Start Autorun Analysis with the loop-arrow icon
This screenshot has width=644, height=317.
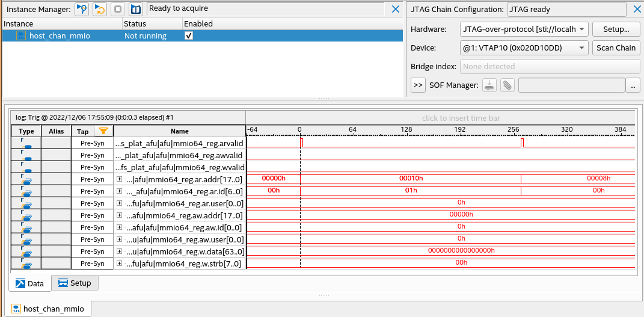[100, 9]
